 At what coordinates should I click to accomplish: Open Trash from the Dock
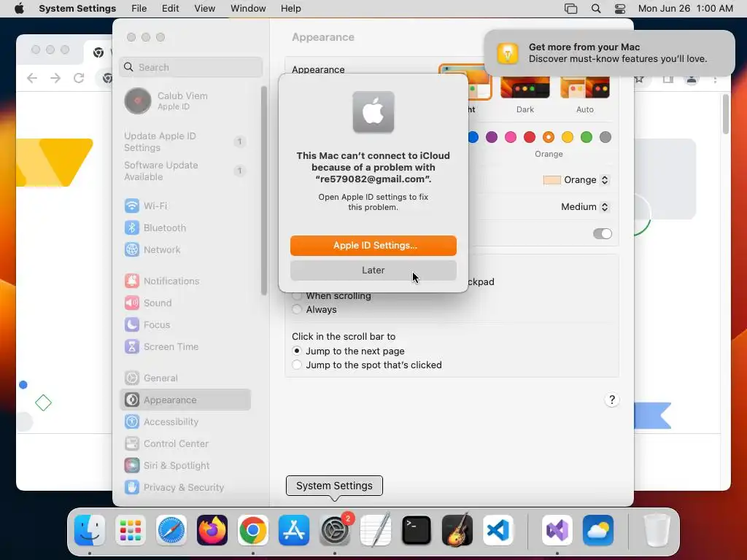(x=657, y=530)
